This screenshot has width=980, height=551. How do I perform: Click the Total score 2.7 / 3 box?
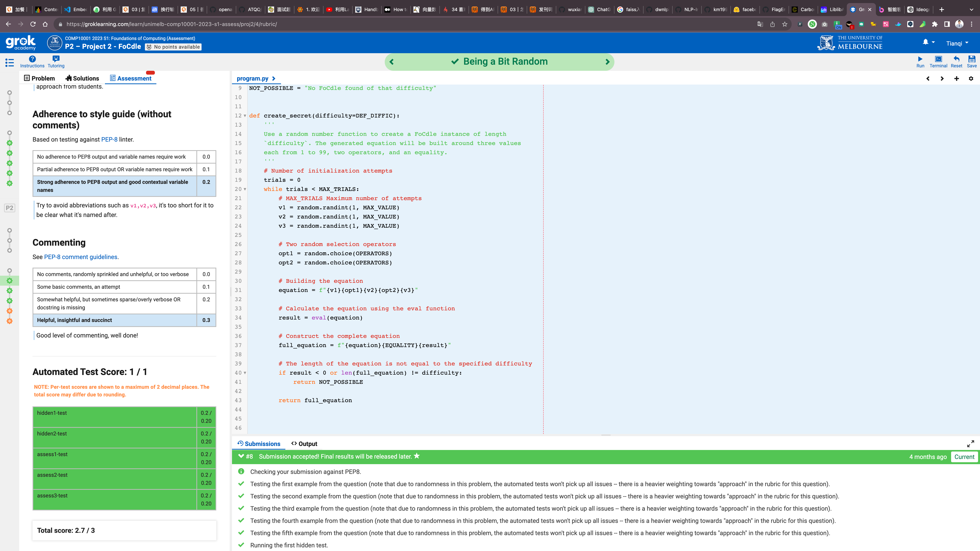point(124,531)
